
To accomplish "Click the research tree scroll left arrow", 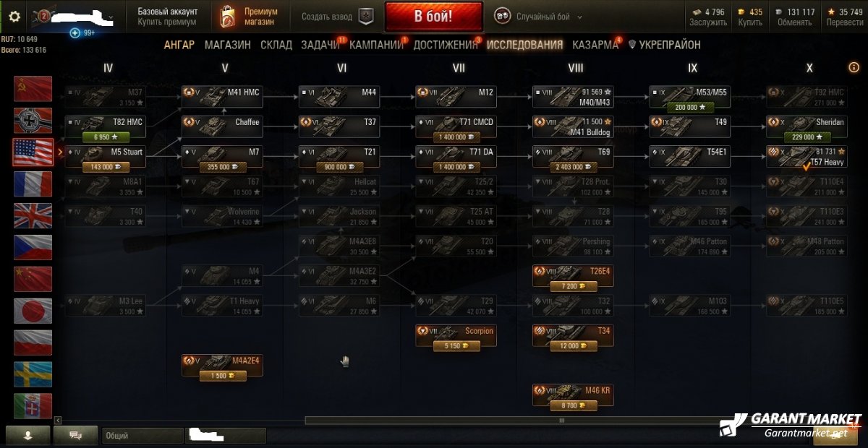I will (59, 420).
